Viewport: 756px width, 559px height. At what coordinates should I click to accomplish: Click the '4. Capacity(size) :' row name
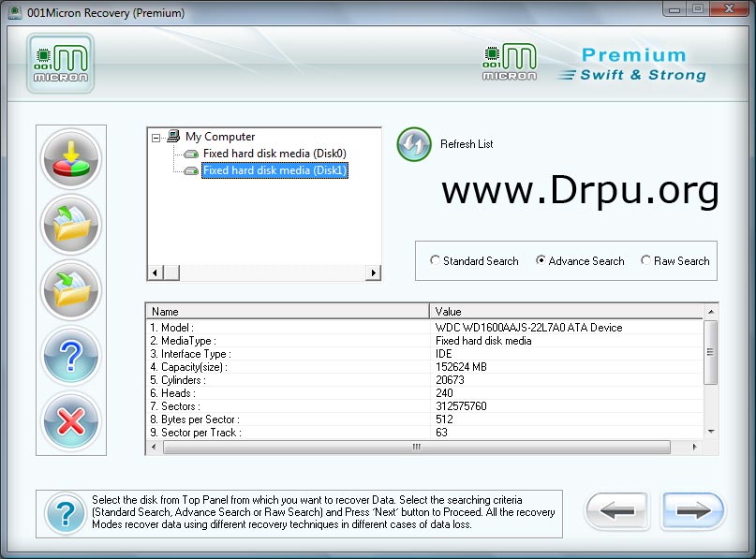[188, 367]
